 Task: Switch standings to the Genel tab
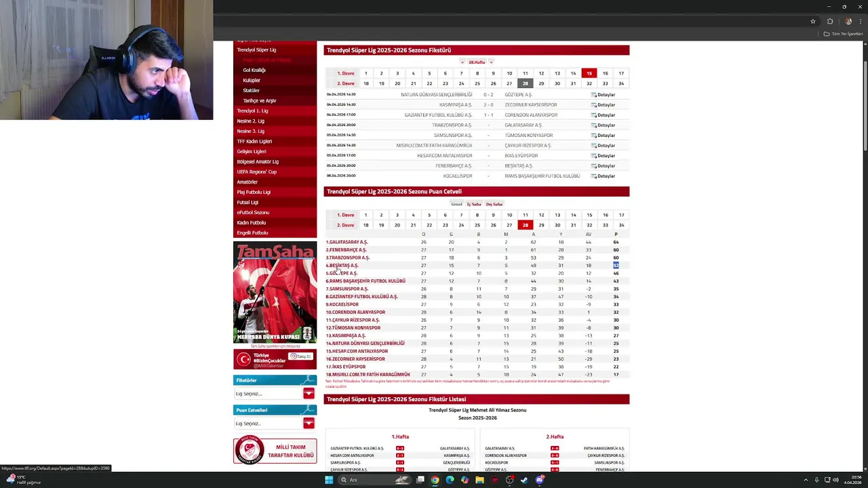[x=456, y=204]
